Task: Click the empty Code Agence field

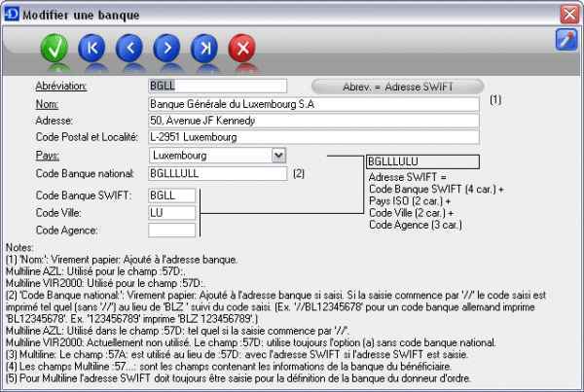Action: point(171,231)
